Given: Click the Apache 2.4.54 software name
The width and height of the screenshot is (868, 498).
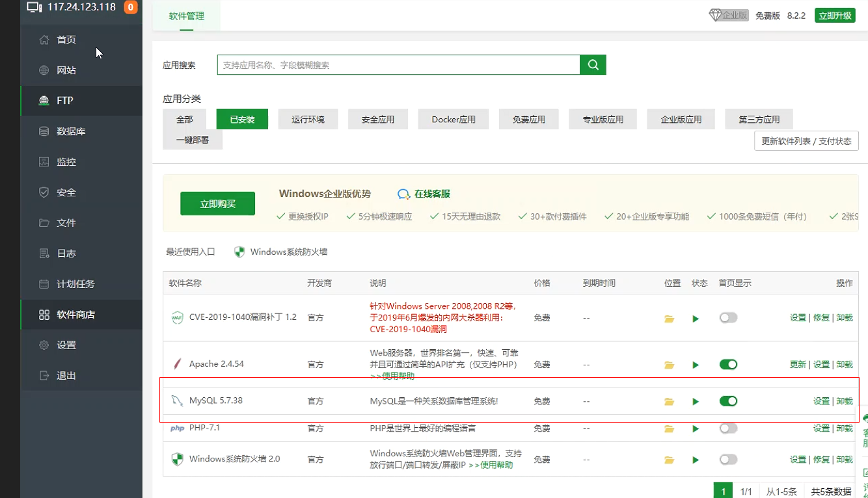Looking at the screenshot, I should click(x=217, y=363).
